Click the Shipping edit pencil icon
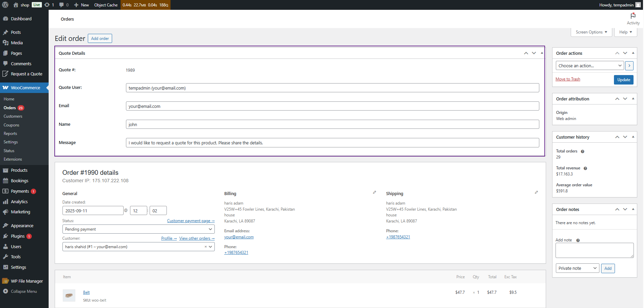 point(536,192)
